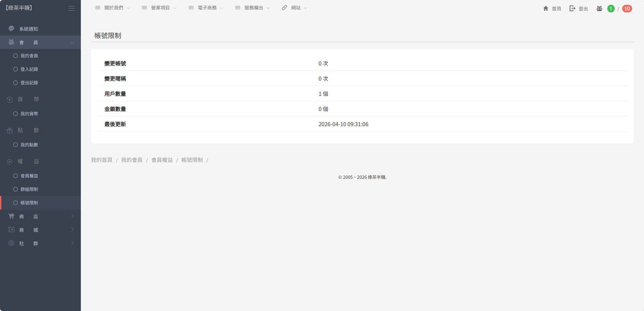The image size is (644, 311).
Task: Click the 我的首頁 breadcrumb link
Action: click(x=101, y=160)
